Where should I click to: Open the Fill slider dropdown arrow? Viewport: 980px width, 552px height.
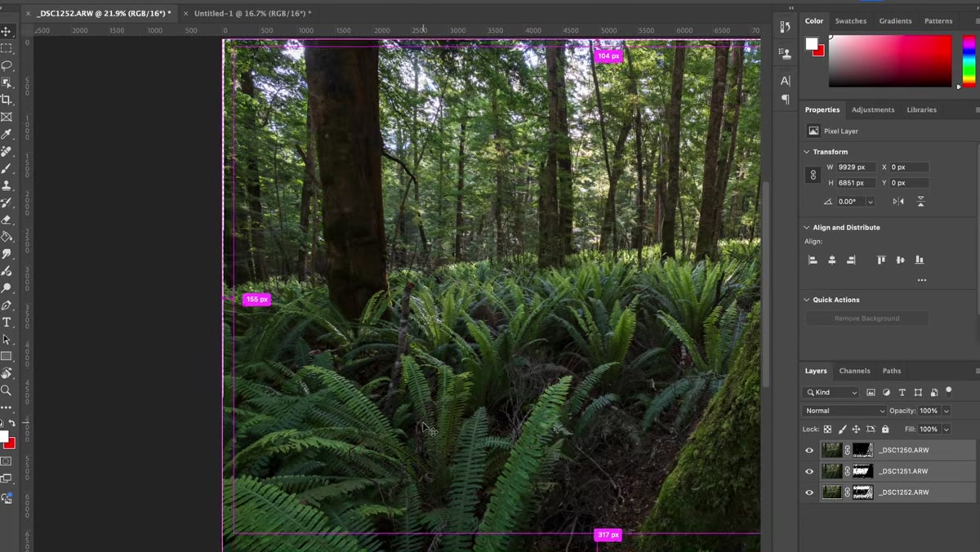(x=947, y=429)
